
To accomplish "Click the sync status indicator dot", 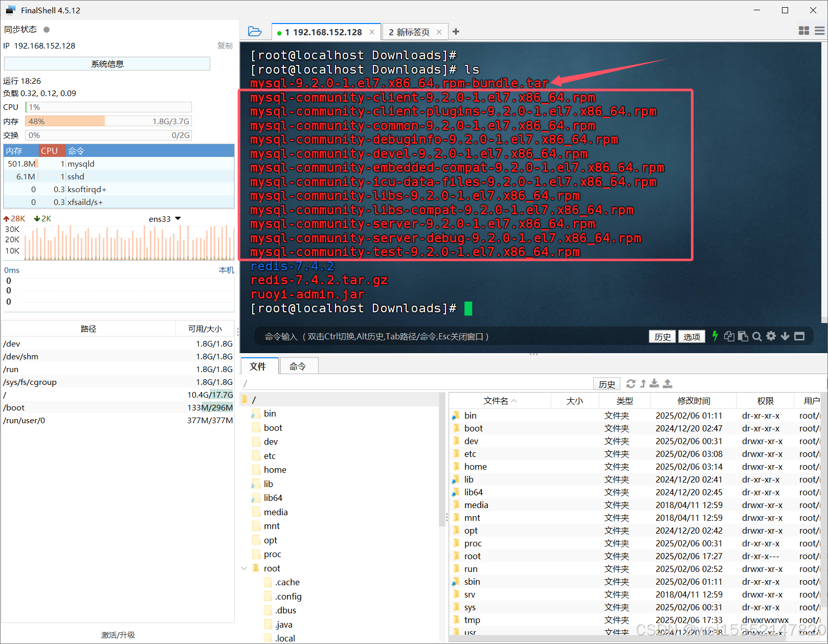I will (x=47, y=30).
